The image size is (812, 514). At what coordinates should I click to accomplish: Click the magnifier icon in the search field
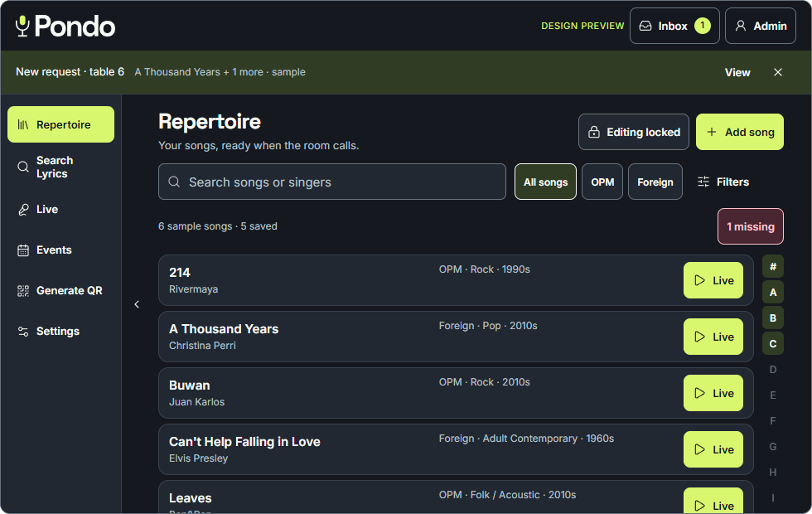174,182
